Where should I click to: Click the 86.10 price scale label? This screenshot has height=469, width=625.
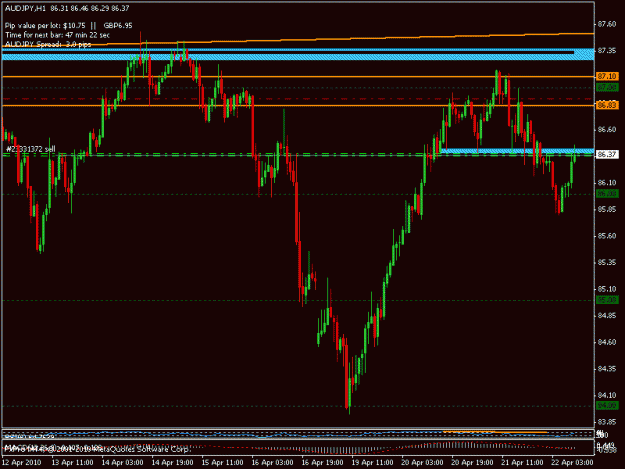[607, 182]
